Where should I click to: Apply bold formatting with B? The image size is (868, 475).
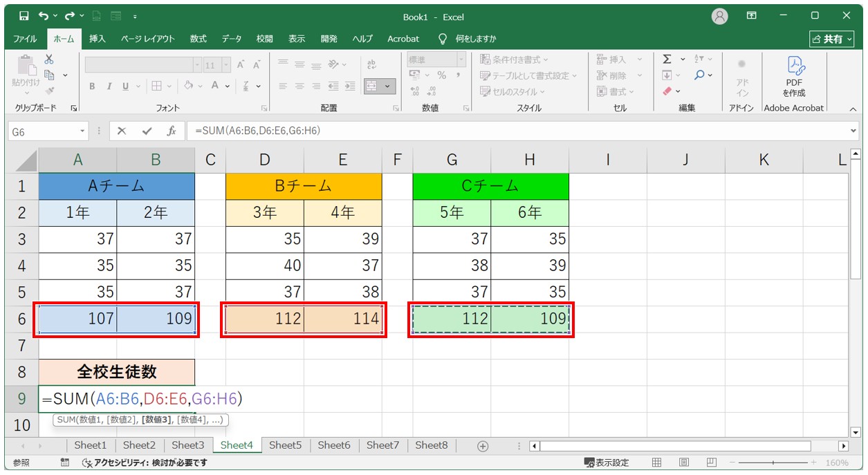pyautogui.click(x=92, y=86)
